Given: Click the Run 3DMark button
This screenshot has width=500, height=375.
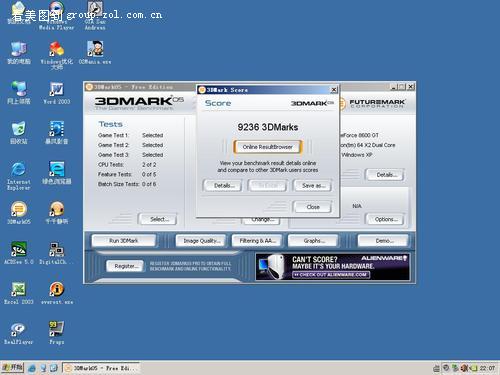Looking at the screenshot, I should 124,241.
